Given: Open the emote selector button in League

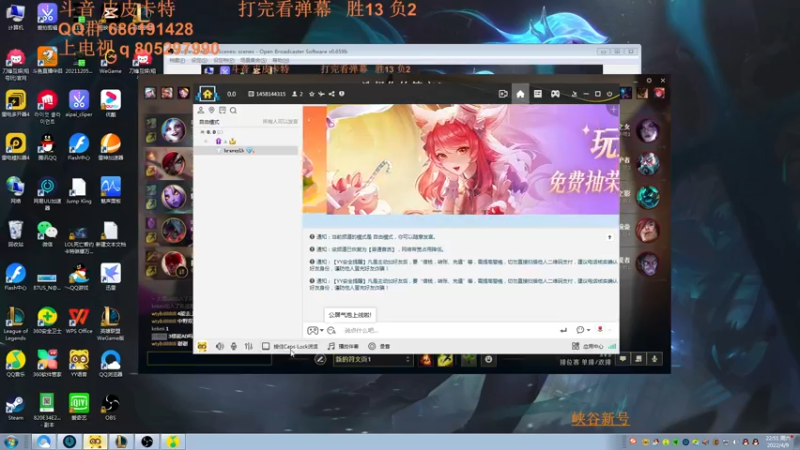Looking at the screenshot, I should [488, 360].
